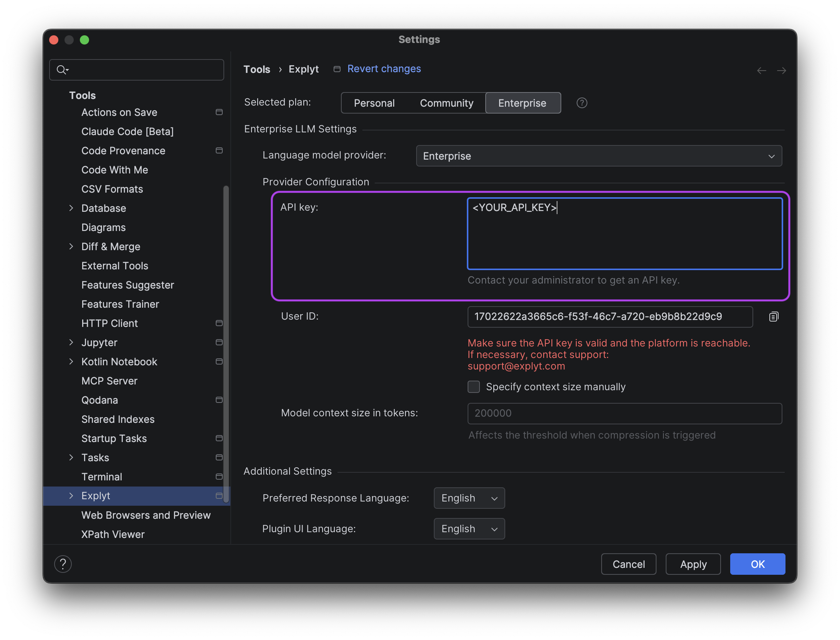Click the settings tree scrollbar
This screenshot has width=840, height=640.
[226, 343]
